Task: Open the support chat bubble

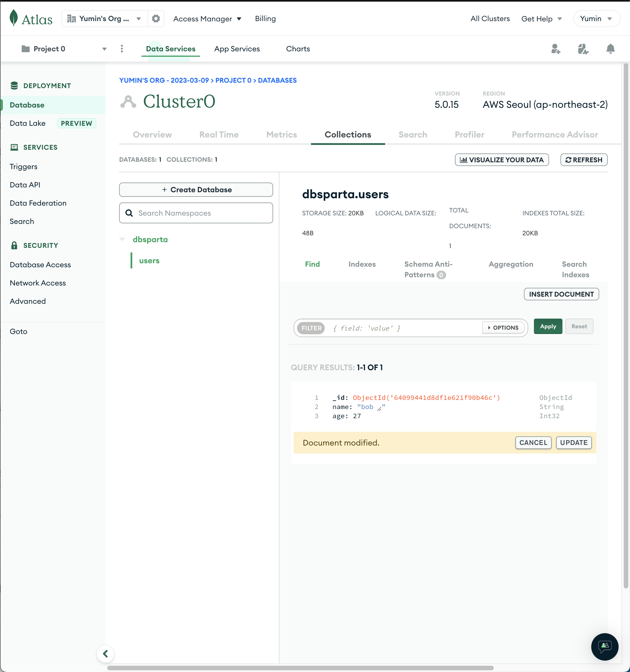Action: click(x=605, y=647)
